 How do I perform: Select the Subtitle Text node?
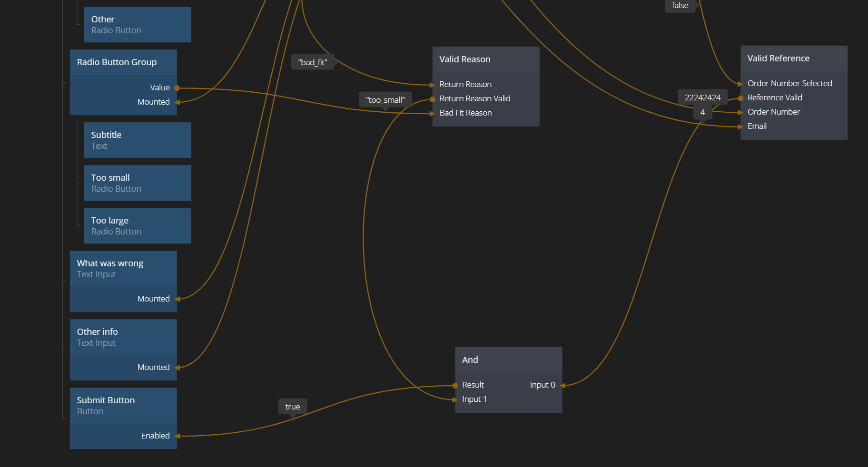point(137,140)
